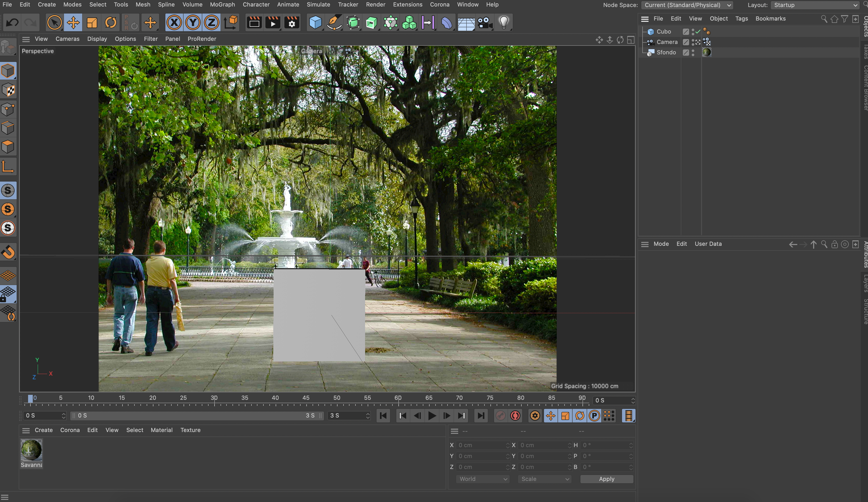Enable Snap with magnet icon

pos(8,252)
